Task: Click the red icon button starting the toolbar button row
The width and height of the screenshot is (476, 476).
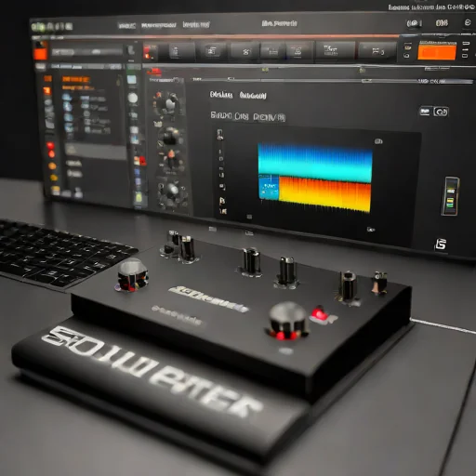Action: pyautogui.click(x=150, y=51)
